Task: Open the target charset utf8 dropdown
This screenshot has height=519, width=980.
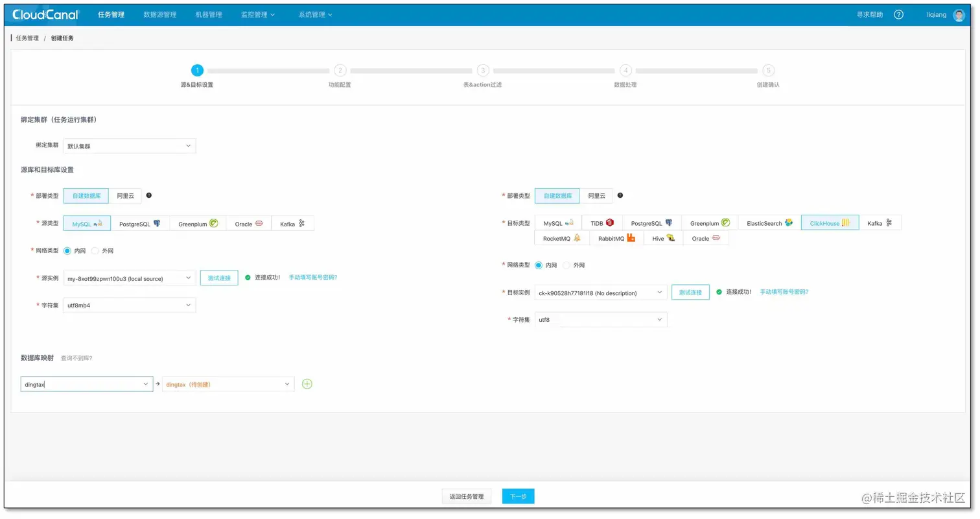Action: point(601,319)
